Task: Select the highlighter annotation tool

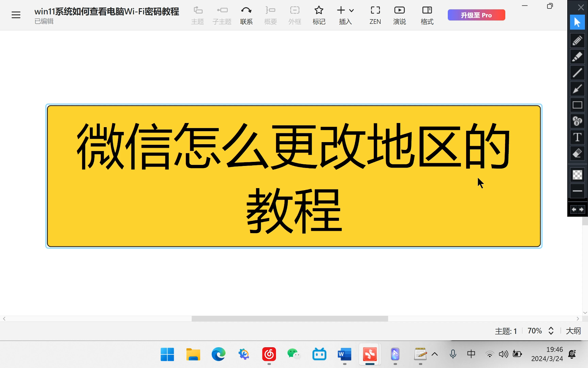Action: (577, 57)
